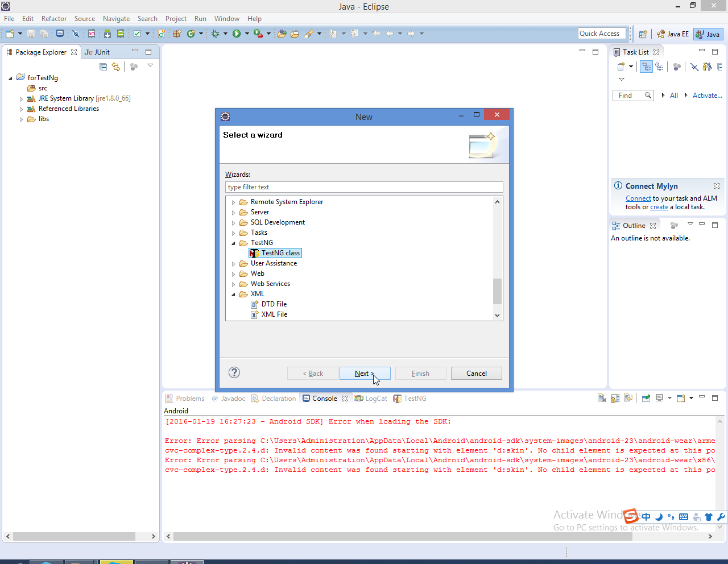Click the Debug bug icon in toolbar
This screenshot has height=564, width=728.
(216, 34)
